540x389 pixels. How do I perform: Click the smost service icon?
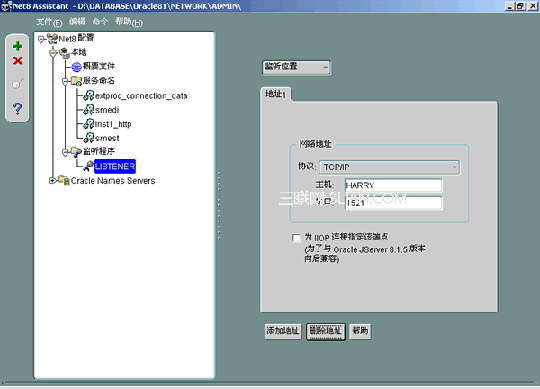coord(89,138)
